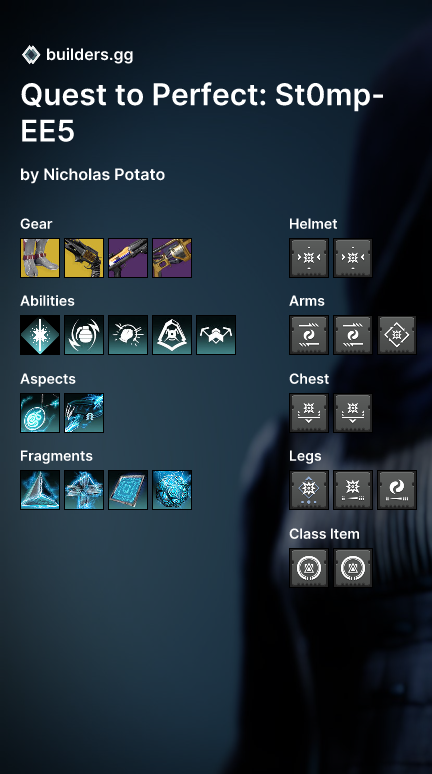Open the second Aspects lightning icon
432x774 pixels.
[x=84, y=413]
